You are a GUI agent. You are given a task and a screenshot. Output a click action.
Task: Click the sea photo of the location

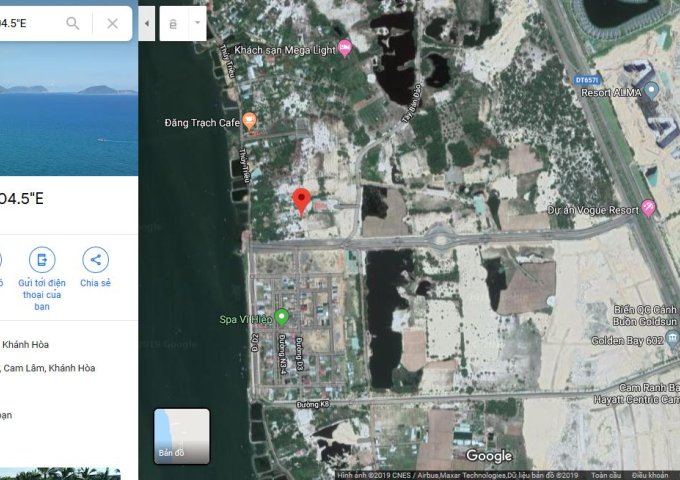point(69,109)
